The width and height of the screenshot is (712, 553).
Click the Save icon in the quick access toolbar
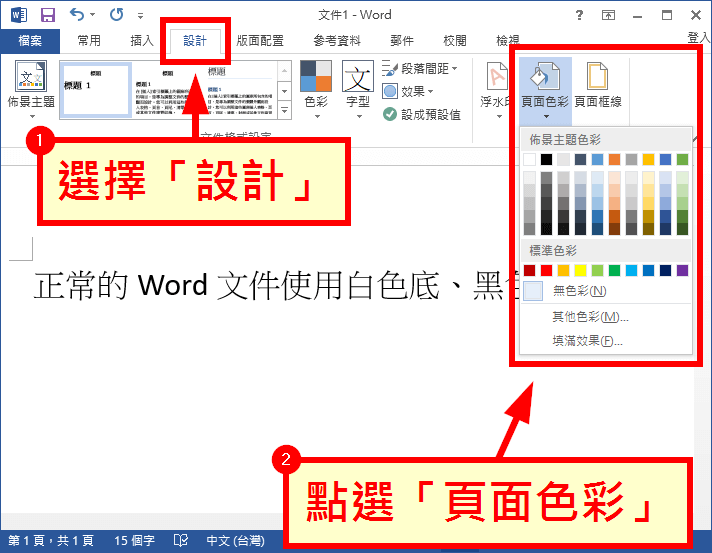pos(47,15)
